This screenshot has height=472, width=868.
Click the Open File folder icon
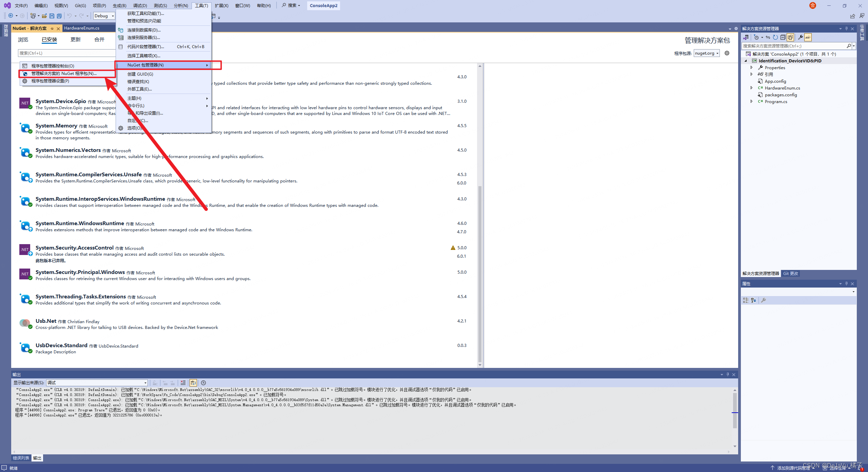click(x=44, y=16)
